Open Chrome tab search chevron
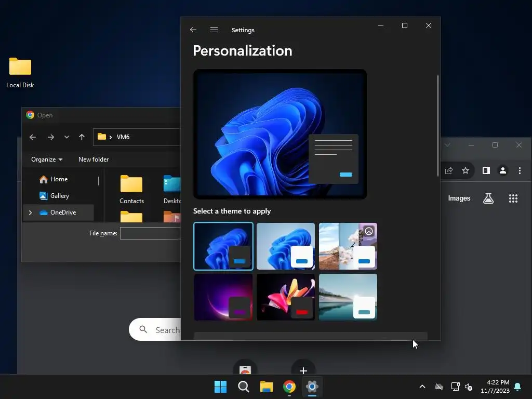Viewport: 532px width, 399px height. click(447, 145)
